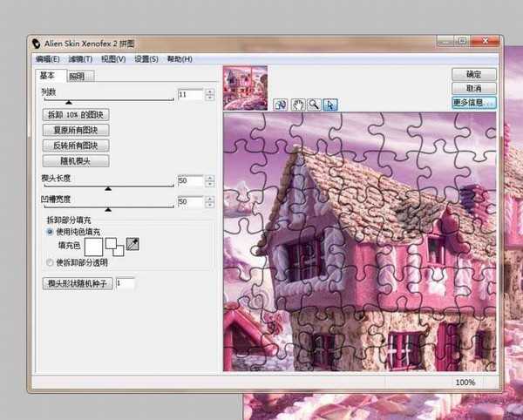This screenshot has height=420, width=523.
Task: Click the 列数 value spinner arrows
Action: 209,94
